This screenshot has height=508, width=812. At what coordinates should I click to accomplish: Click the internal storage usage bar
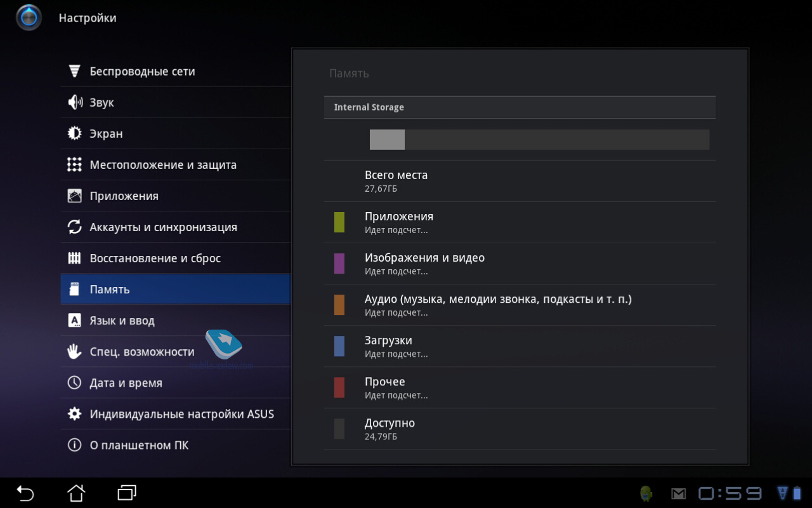(x=539, y=140)
